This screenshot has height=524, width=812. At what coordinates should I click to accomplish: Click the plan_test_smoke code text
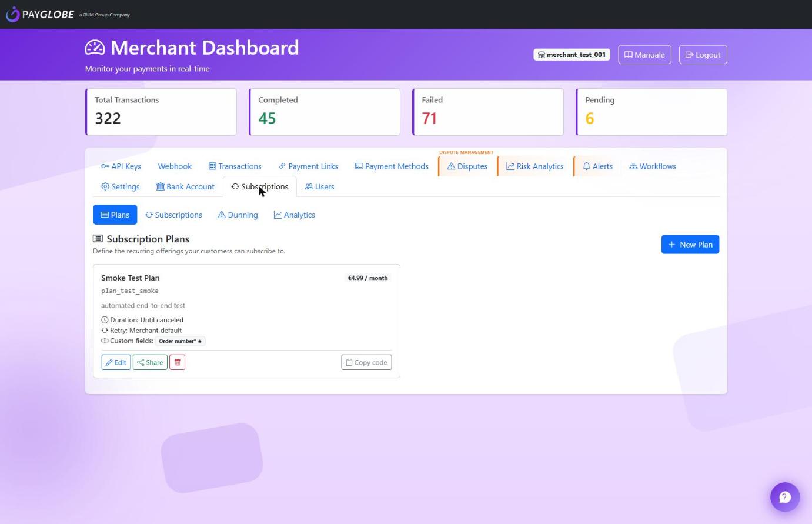[x=130, y=291]
